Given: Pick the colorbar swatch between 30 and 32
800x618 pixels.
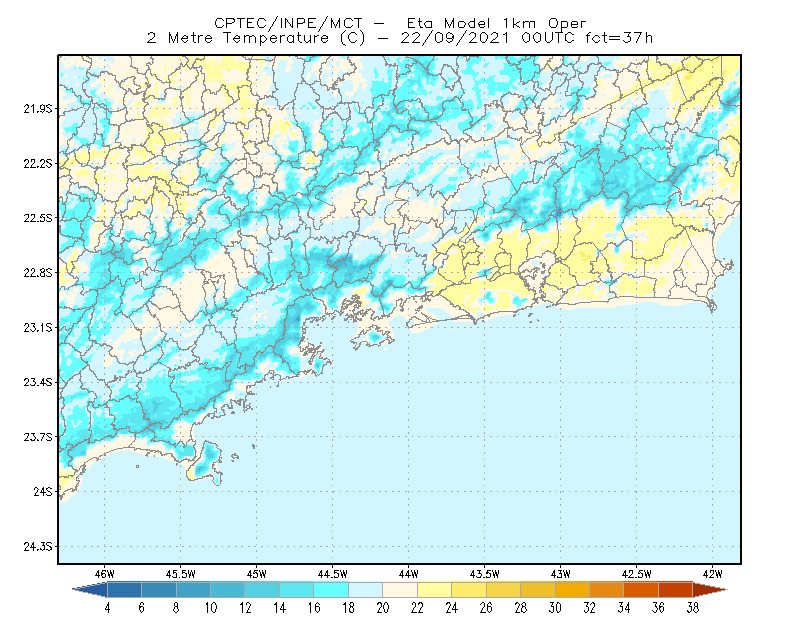Looking at the screenshot, I should click(x=572, y=590).
